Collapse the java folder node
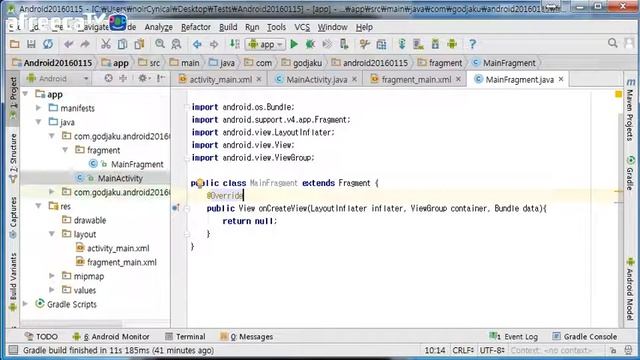 click(39, 122)
